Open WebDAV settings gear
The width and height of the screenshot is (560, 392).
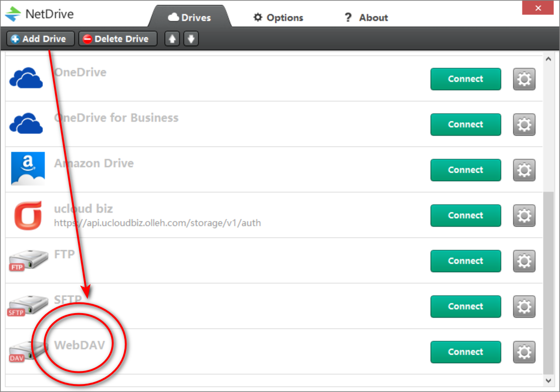525,352
